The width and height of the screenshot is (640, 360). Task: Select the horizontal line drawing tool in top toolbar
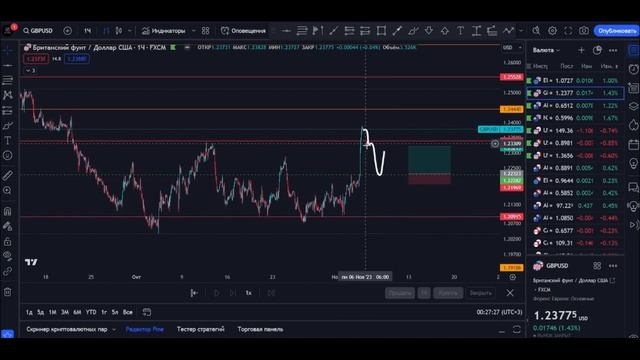[286, 31]
